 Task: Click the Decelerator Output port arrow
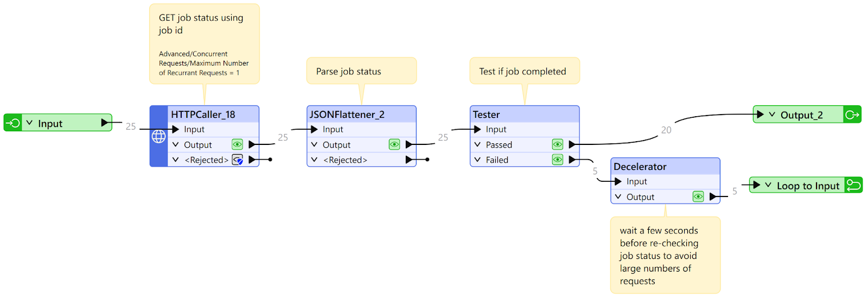click(x=713, y=196)
